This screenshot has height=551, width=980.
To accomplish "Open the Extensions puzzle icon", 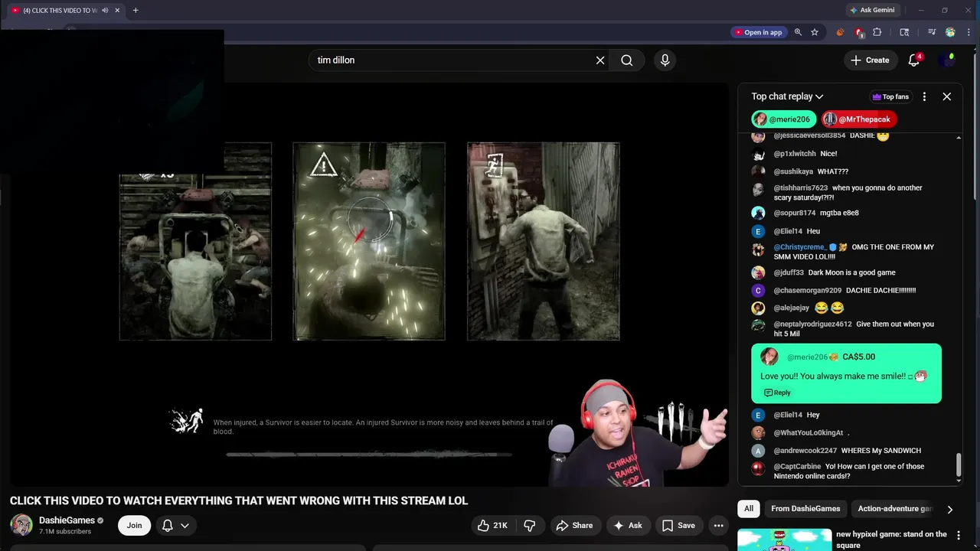I will click(x=877, y=32).
